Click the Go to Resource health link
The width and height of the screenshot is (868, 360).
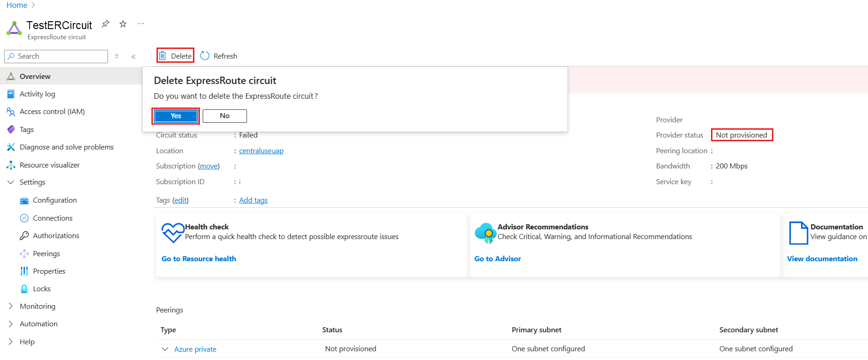click(199, 259)
